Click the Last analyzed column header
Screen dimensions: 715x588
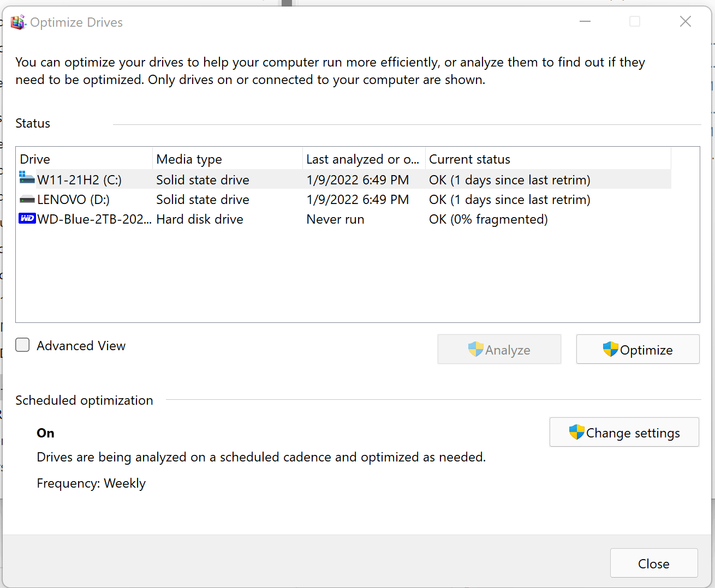click(364, 159)
